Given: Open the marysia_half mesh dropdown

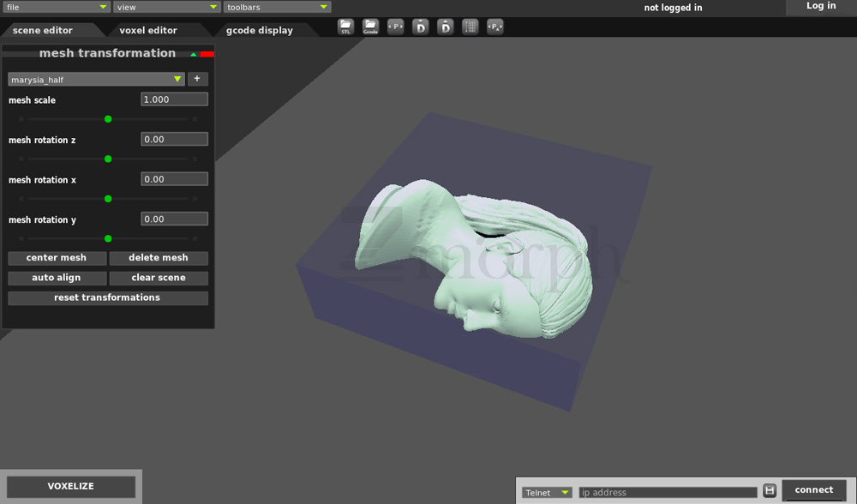Looking at the screenshot, I should (96, 80).
